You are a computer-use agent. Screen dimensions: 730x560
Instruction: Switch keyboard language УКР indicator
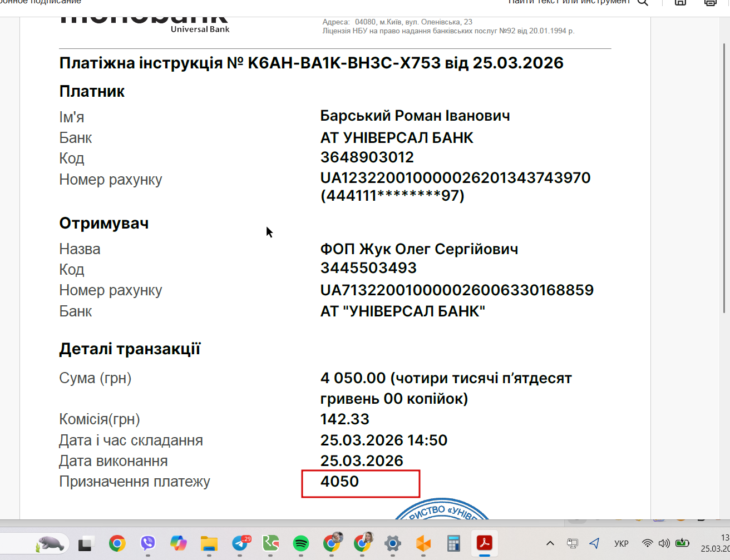622,544
